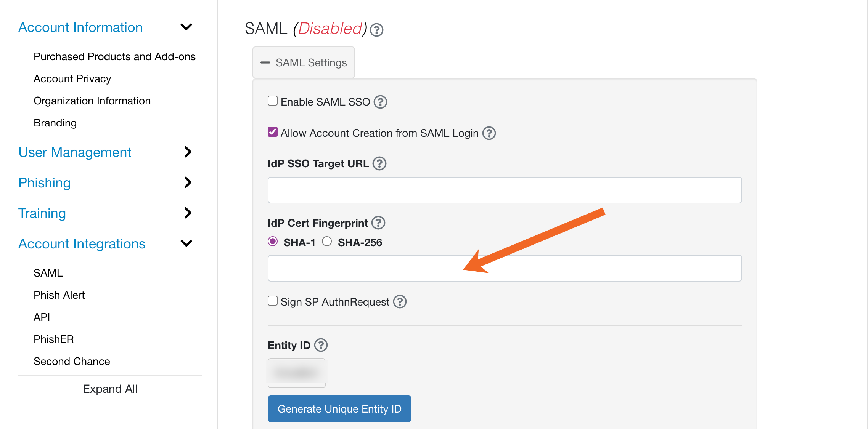Click the Expand All link
Screen dimensions: 868x429
click(110, 389)
